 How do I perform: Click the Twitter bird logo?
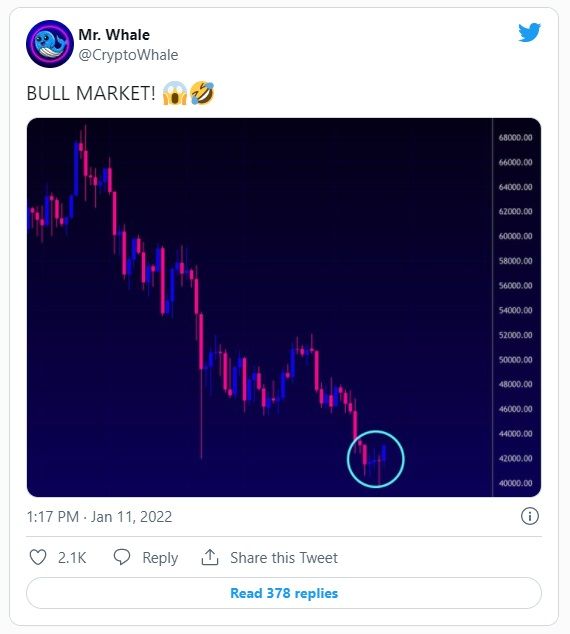[529, 32]
